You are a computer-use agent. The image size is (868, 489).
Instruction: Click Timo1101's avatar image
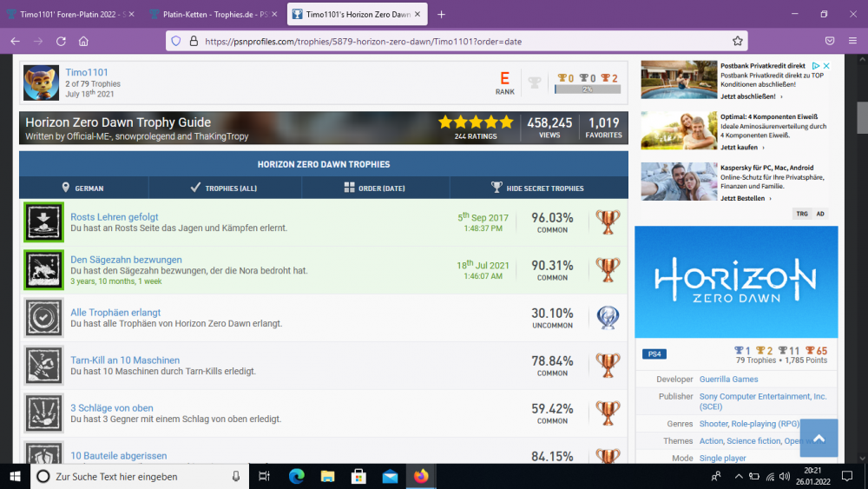41,83
